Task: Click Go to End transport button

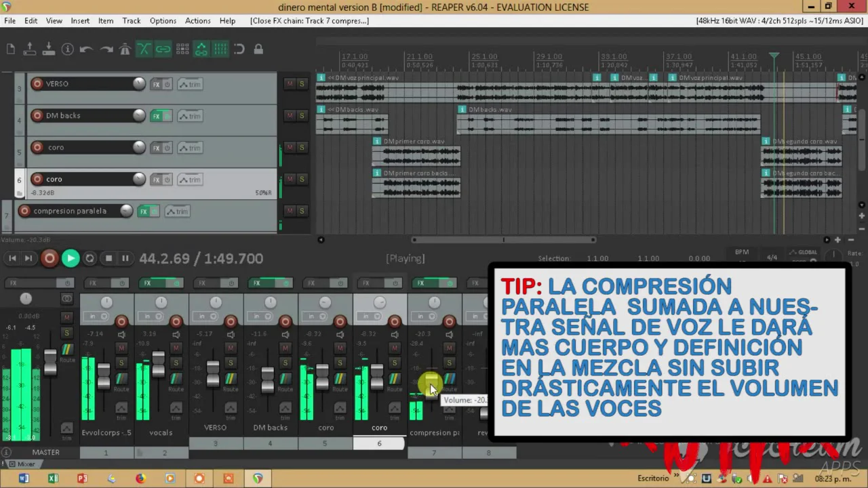Action: point(28,258)
